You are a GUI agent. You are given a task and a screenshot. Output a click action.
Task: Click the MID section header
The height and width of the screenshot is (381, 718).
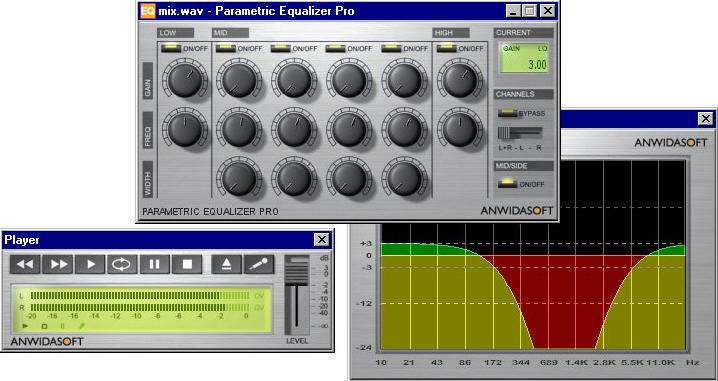230,33
